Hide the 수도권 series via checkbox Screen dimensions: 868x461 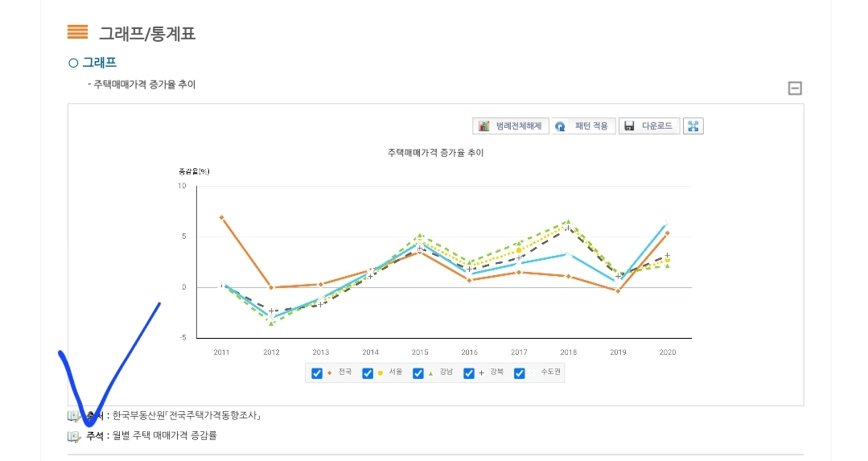(520, 373)
